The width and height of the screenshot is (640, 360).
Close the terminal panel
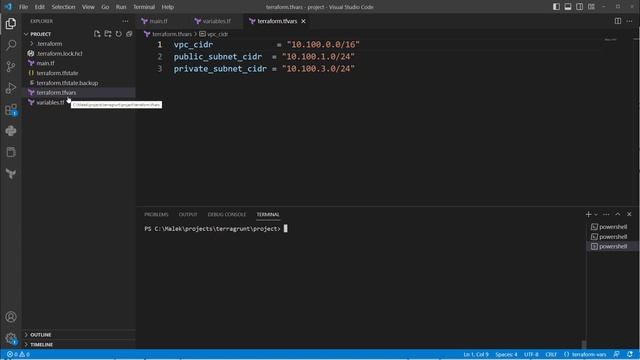pyautogui.click(x=629, y=214)
